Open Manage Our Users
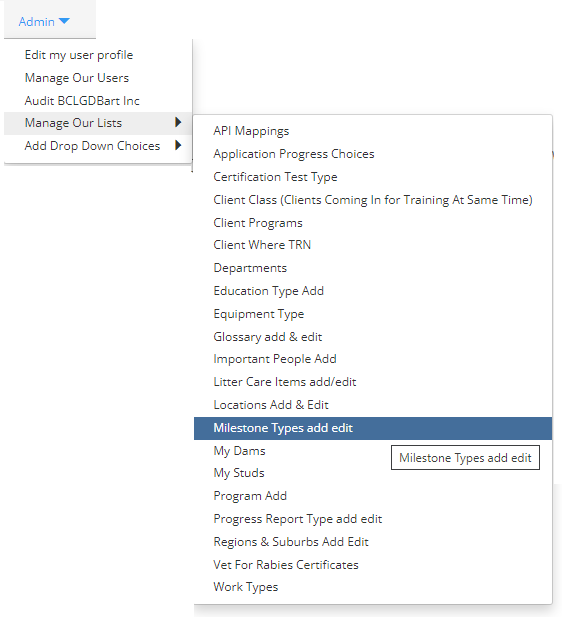Viewport: 562px width, 617px height. (x=77, y=78)
